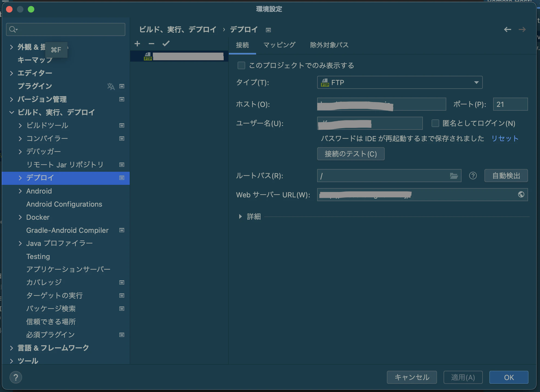Click breadcrumb project icon after デプロイ title
This screenshot has width=540, height=392.
pyautogui.click(x=268, y=30)
